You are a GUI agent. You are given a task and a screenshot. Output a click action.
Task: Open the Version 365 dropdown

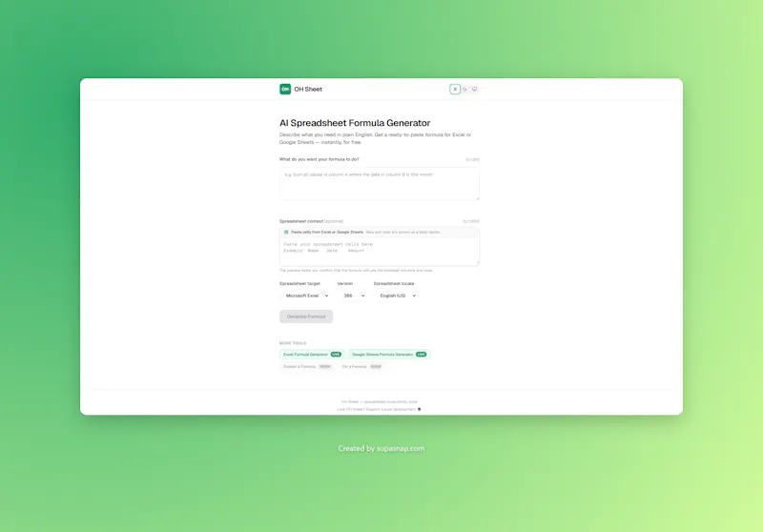353,296
